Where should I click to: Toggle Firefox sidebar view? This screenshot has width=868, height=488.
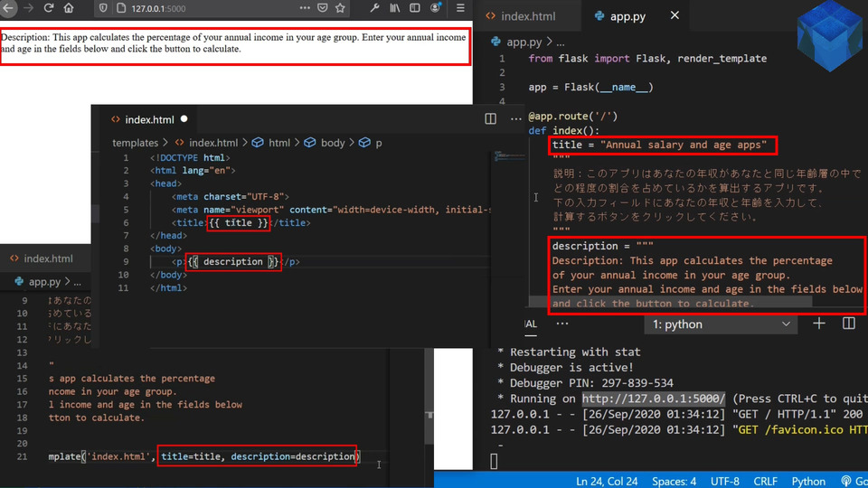point(415,8)
